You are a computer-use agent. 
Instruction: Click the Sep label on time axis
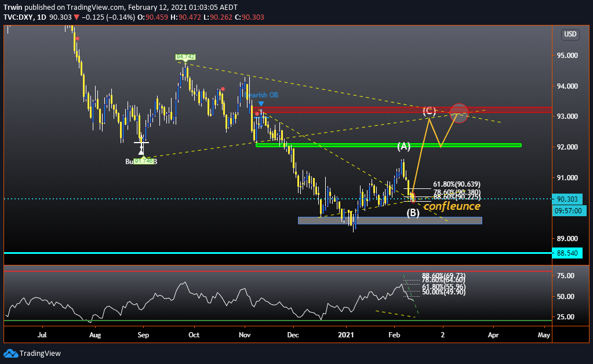(x=143, y=335)
